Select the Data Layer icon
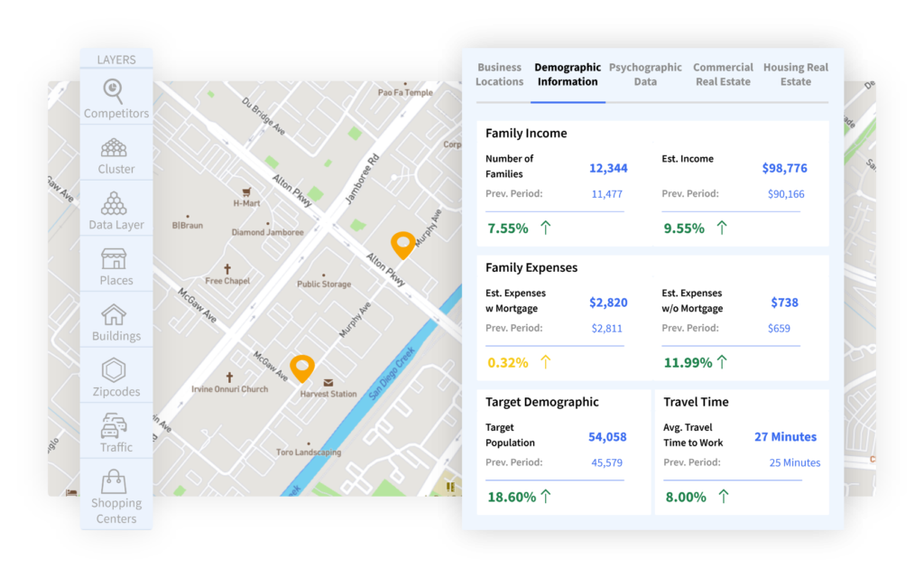The image size is (924, 578). [x=115, y=203]
